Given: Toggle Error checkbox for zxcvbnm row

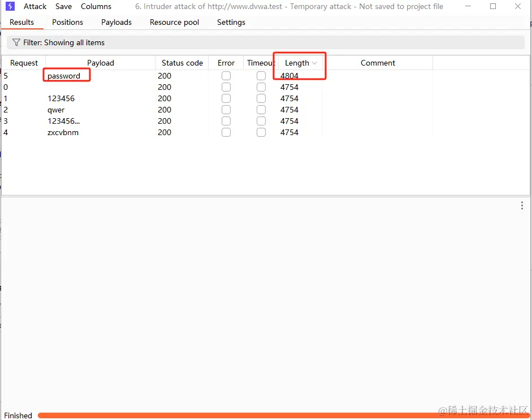Looking at the screenshot, I should (226, 132).
